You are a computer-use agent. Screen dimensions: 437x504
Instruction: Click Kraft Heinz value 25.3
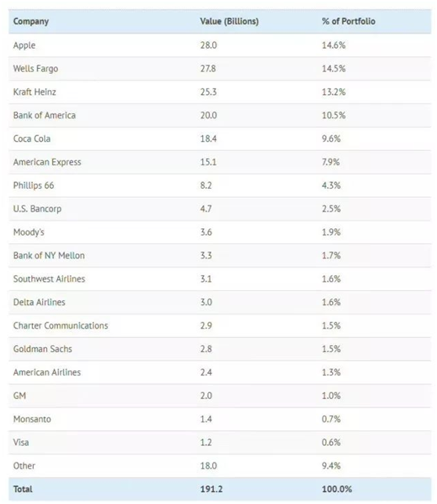point(208,92)
